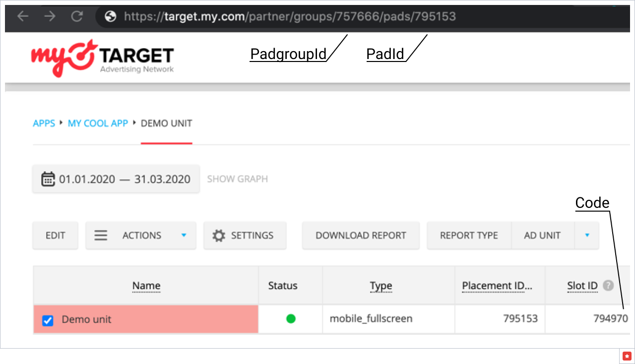Click the red star icon in corner

pos(626,356)
